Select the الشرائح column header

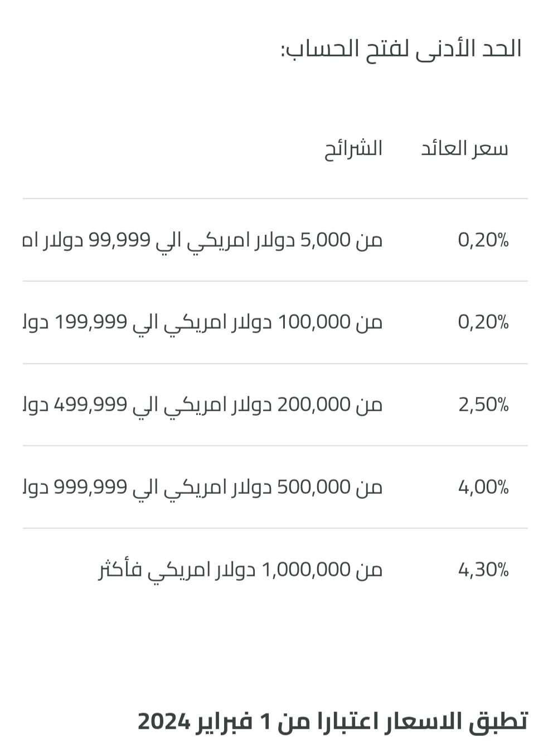click(353, 148)
